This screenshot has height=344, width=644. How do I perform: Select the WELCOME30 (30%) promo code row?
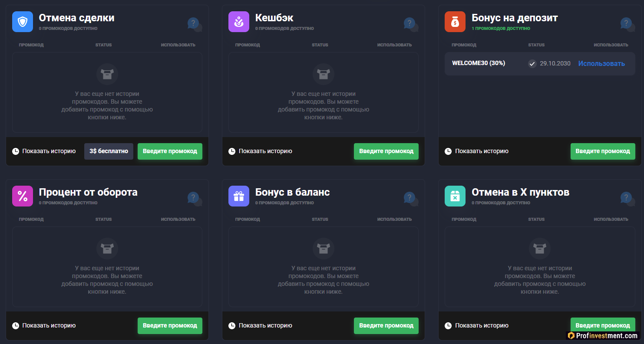478,63
